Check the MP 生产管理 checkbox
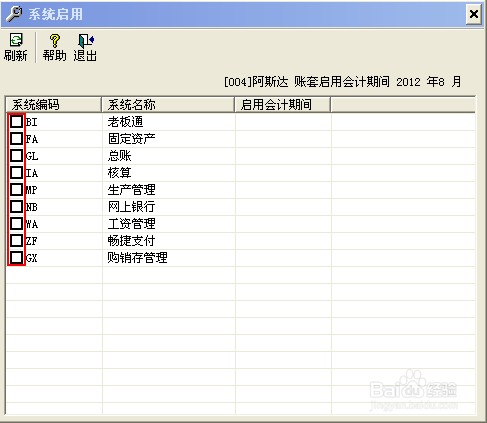 (x=16, y=190)
